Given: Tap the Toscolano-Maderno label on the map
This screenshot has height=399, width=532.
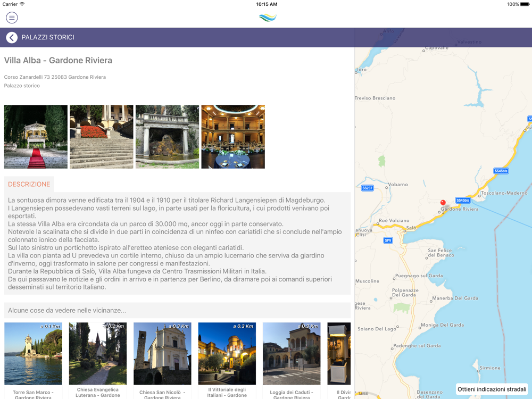Looking at the screenshot, I should [x=504, y=193].
